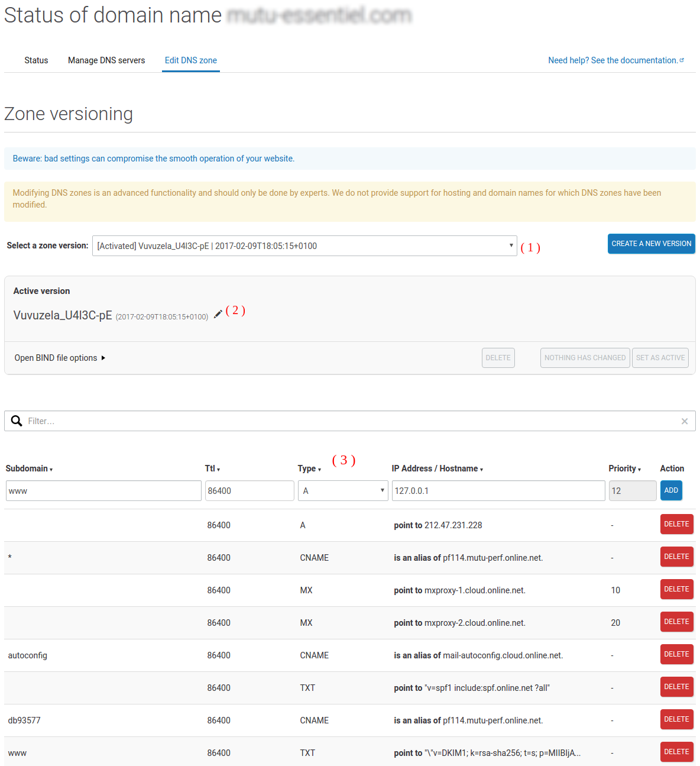700x766 pixels.
Task: Open the record Type dropdown set to A
Action: click(343, 491)
